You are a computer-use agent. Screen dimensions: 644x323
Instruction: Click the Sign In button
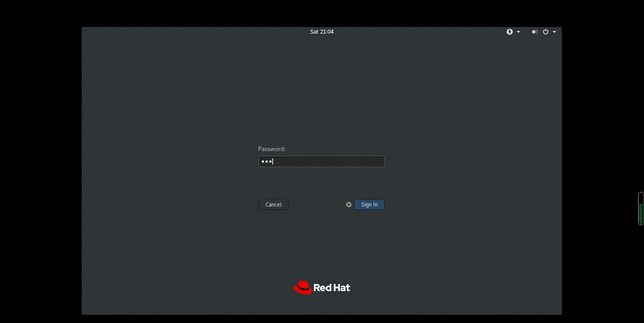point(369,205)
